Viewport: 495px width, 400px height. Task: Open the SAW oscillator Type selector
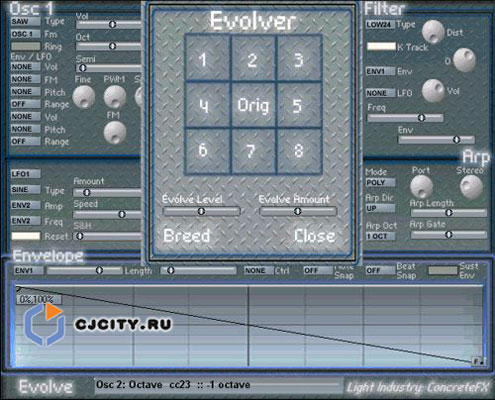tap(26, 22)
